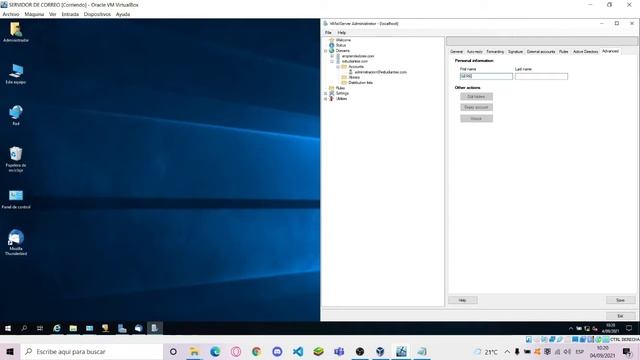Open Visual Studio Code from host taskbar

click(x=298, y=351)
